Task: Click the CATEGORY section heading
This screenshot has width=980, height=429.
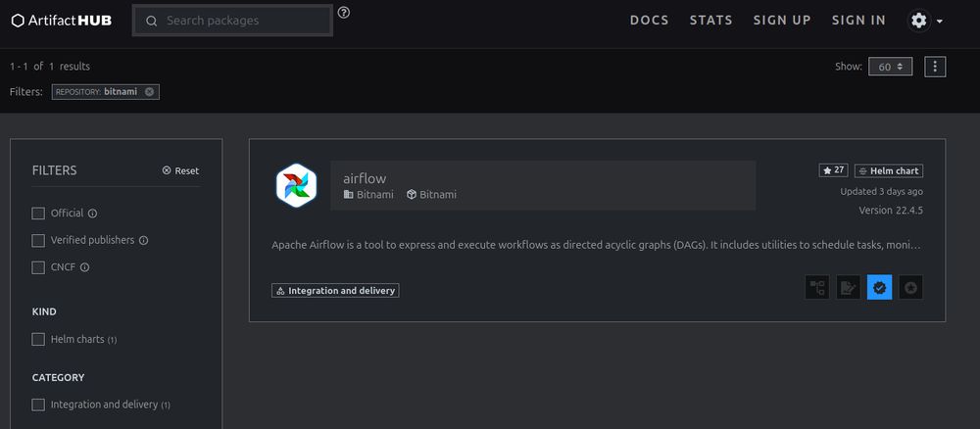Action: click(58, 378)
